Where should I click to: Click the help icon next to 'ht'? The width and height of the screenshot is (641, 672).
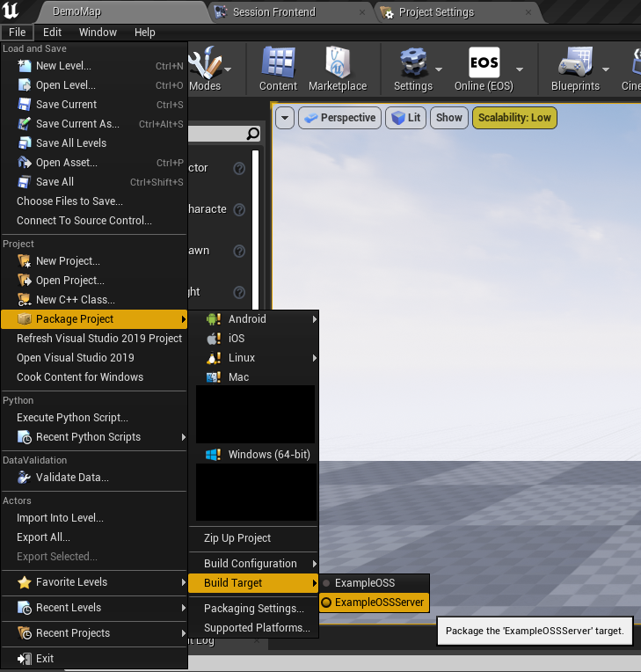point(239,293)
